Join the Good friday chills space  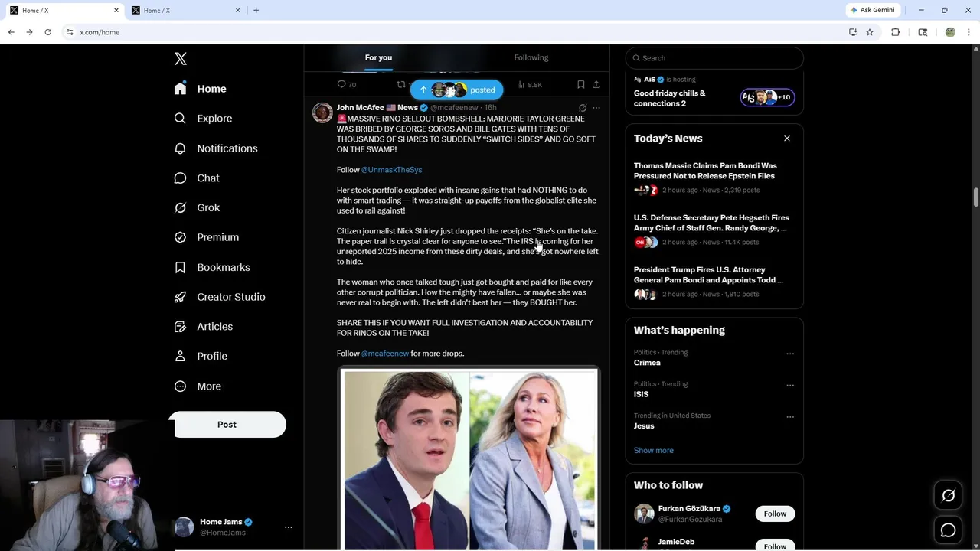(714, 93)
